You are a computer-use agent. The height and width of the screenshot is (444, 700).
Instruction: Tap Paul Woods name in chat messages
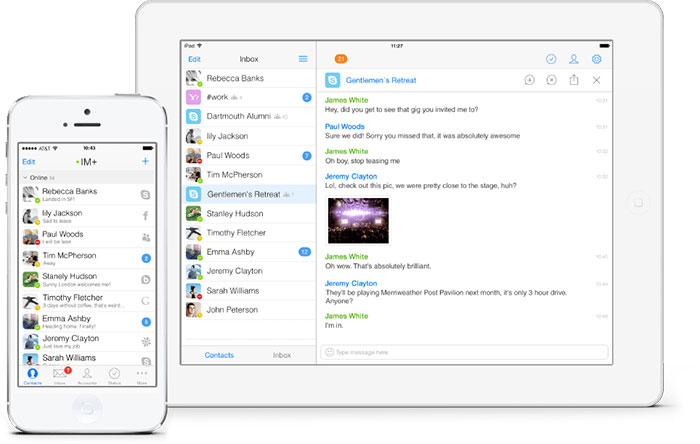click(x=344, y=126)
